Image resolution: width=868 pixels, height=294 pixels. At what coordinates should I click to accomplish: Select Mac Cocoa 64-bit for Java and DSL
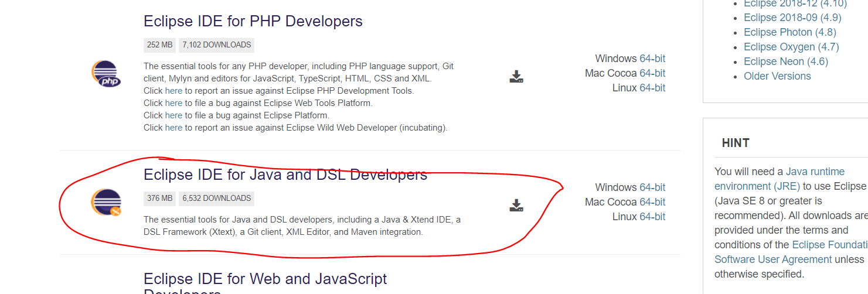(652, 202)
